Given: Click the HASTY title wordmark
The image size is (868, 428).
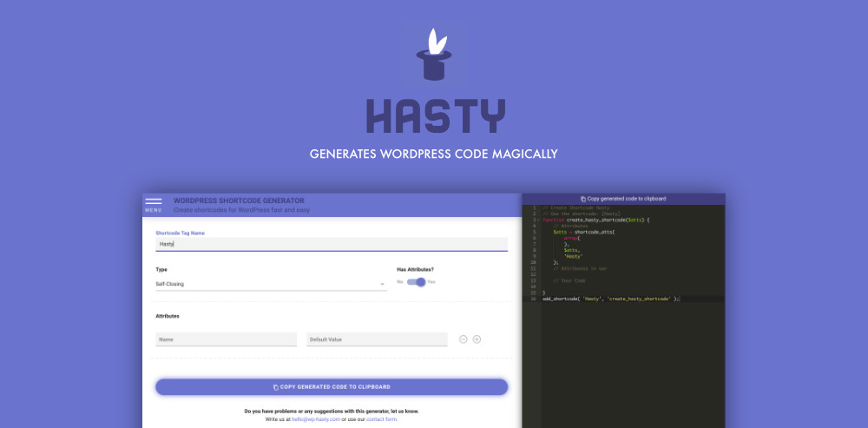Looking at the screenshot, I should point(436,116).
